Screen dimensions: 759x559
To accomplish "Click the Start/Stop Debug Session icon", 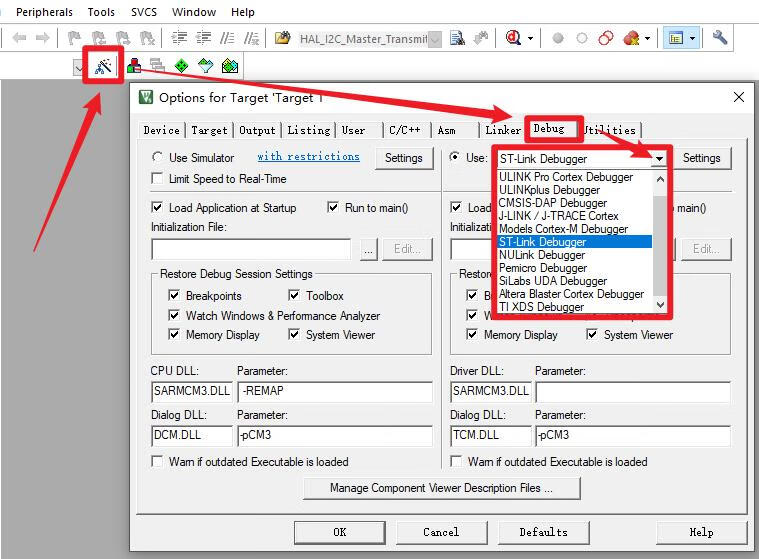I will pos(516,38).
